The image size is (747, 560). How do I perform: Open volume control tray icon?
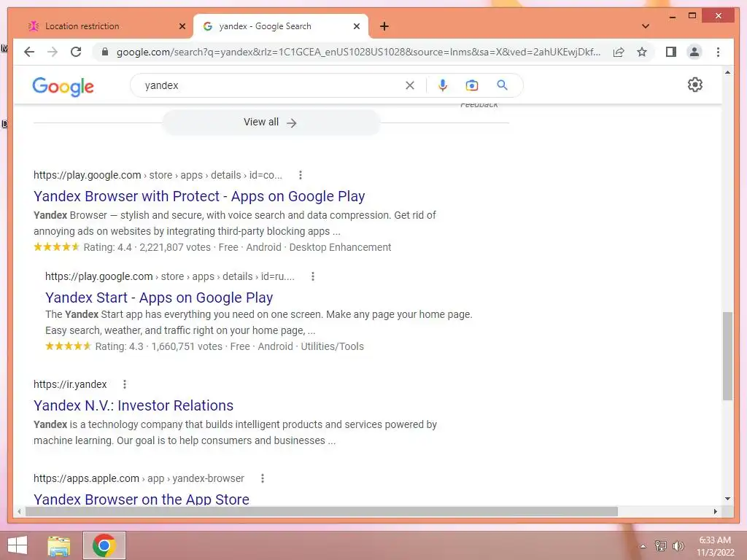click(678, 545)
